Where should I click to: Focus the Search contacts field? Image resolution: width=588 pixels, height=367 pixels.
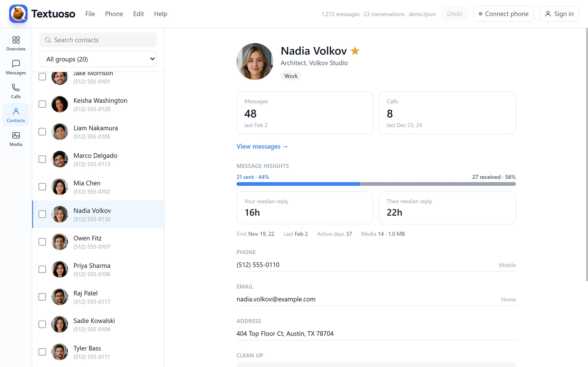98,40
